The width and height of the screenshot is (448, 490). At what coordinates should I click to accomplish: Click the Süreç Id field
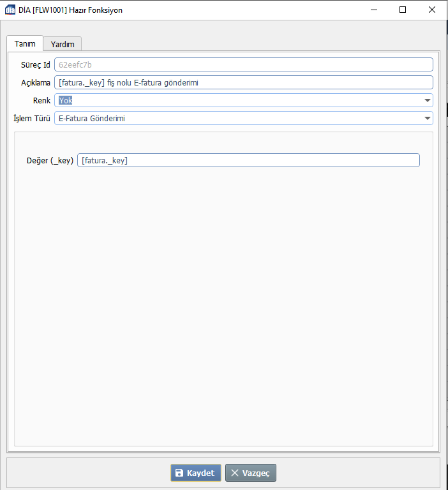click(x=243, y=64)
